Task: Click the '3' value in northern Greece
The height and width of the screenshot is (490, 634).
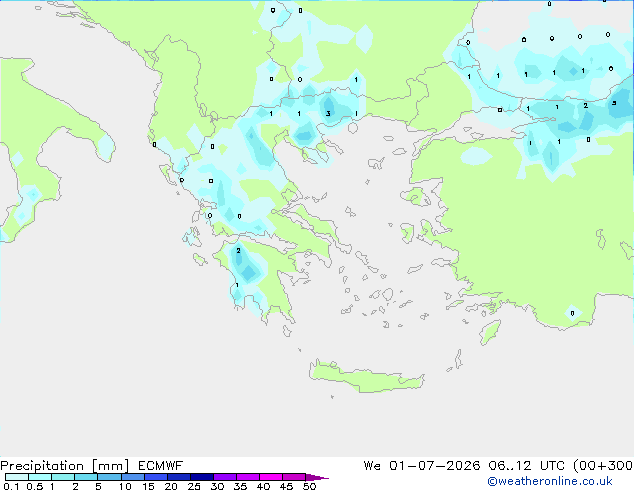Action: (328, 114)
